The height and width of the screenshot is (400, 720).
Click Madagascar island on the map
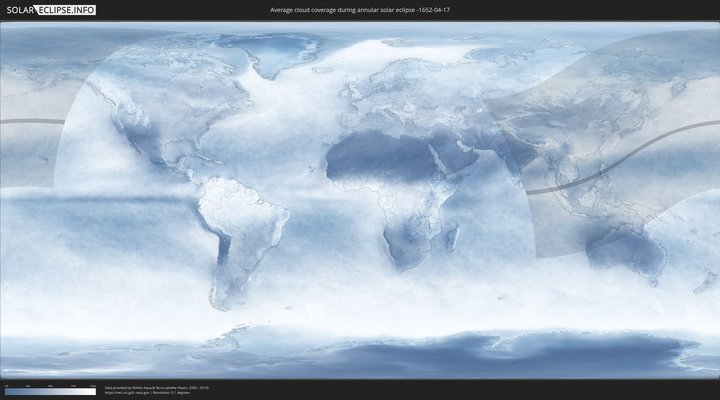[x=453, y=238]
